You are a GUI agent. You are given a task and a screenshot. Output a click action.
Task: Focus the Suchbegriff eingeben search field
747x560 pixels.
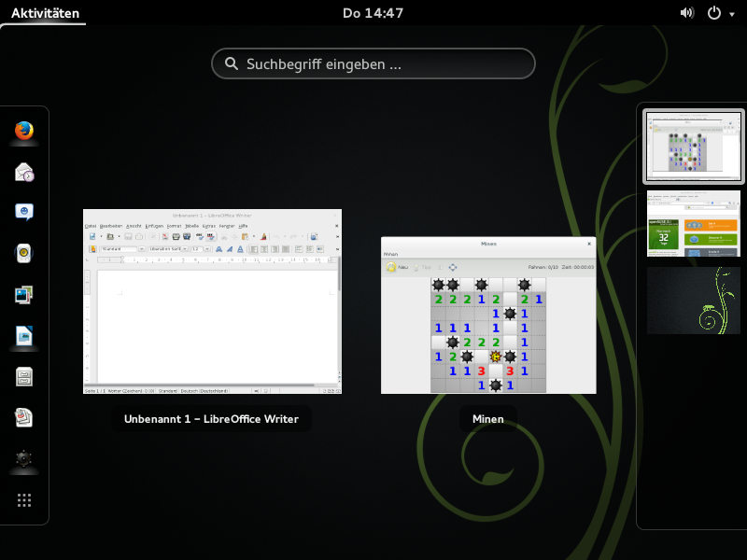coord(373,63)
